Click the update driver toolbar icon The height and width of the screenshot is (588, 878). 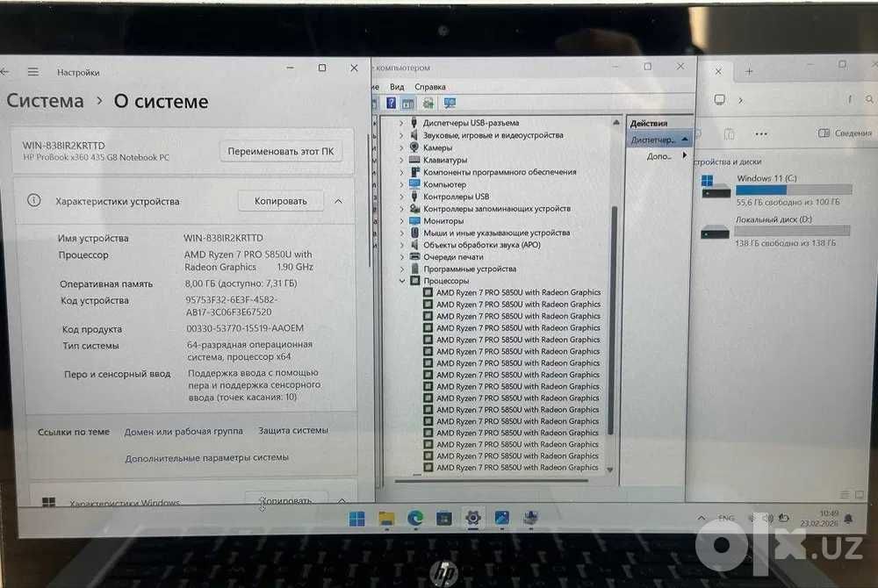click(x=428, y=103)
